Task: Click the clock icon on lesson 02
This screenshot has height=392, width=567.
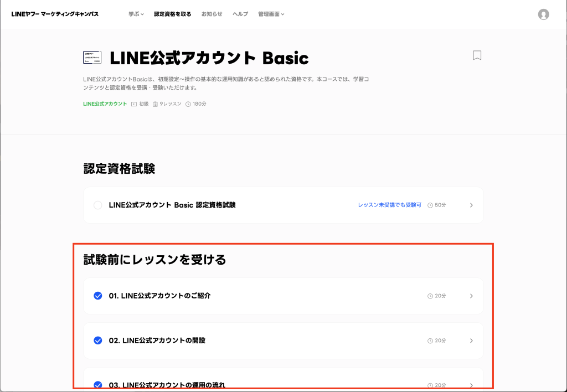Action: pos(430,341)
